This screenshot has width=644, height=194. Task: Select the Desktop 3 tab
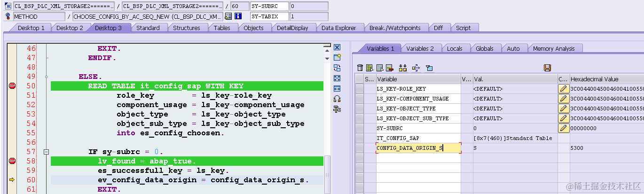(109, 28)
